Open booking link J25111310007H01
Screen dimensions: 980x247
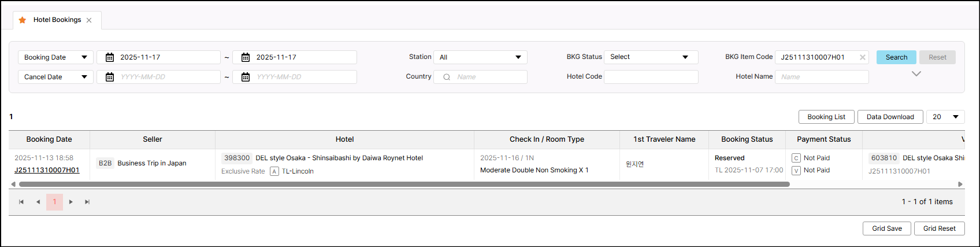pos(47,170)
